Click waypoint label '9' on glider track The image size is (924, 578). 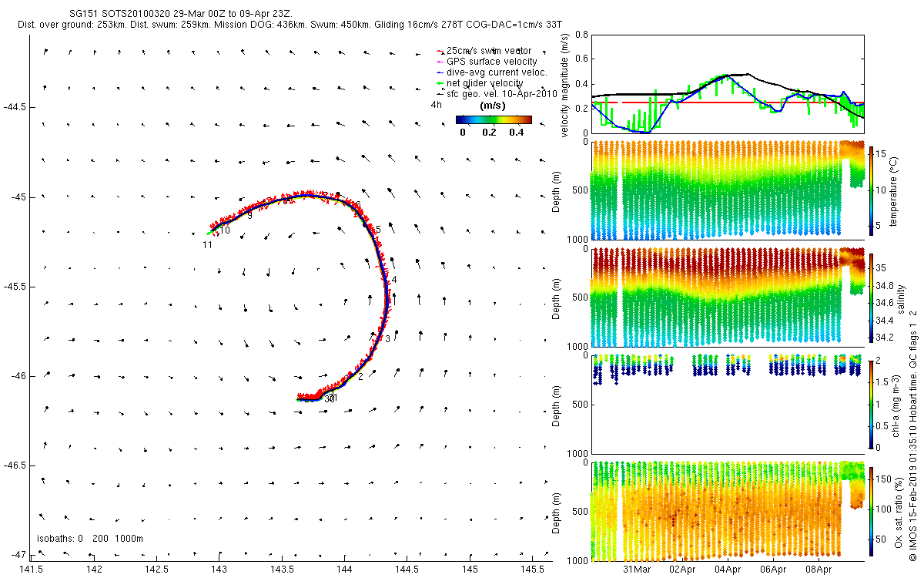point(249,216)
